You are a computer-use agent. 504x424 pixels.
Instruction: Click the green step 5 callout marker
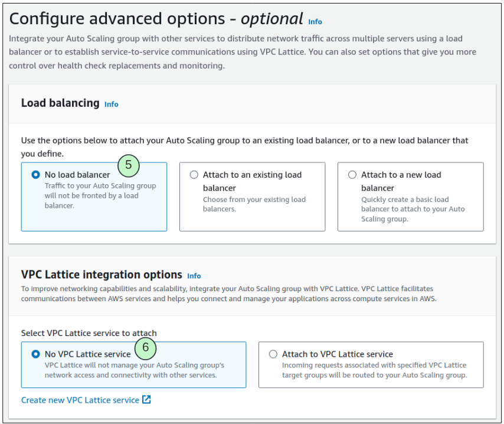click(x=128, y=165)
